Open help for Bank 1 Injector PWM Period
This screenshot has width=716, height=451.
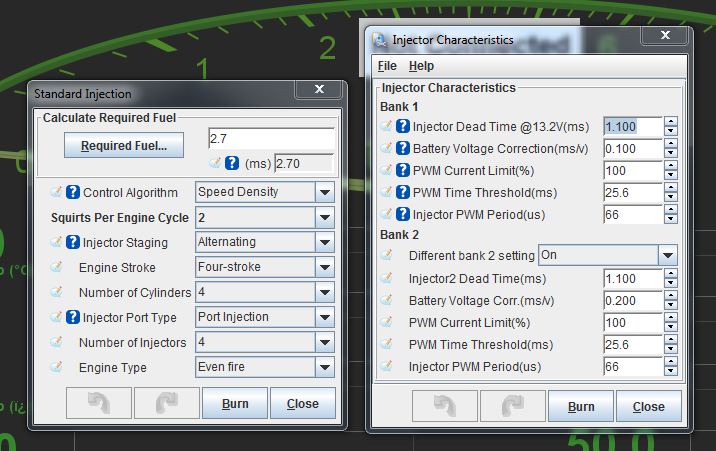[403, 214]
